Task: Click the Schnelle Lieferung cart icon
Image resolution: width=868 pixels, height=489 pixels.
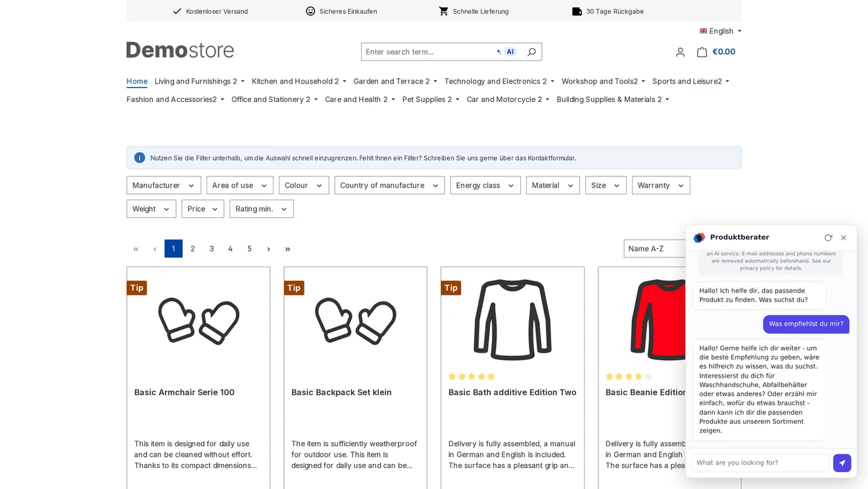Action: pos(444,11)
